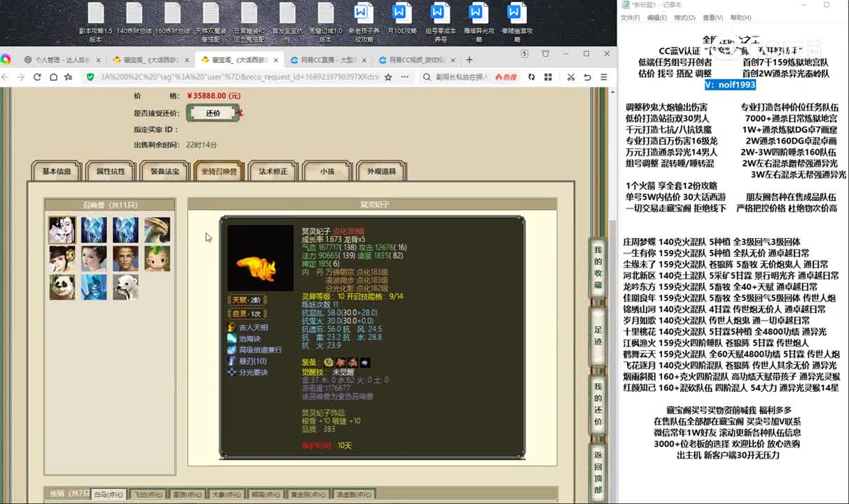
Task: Select the 黄金兽(点化) mount tab
Action: pyautogui.click(x=308, y=495)
